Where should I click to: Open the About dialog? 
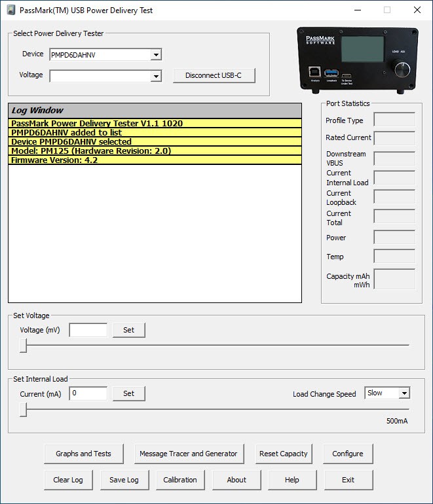pos(236,480)
